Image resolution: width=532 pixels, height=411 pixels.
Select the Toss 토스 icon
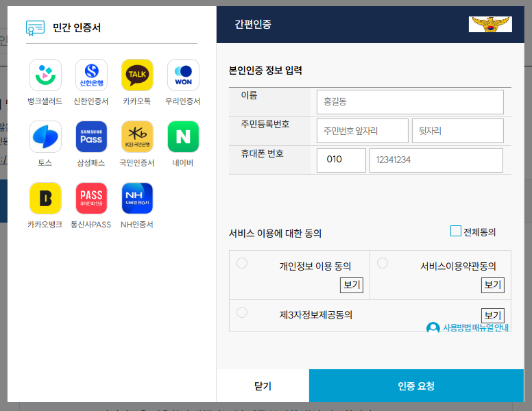pyautogui.click(x=45, y=137)
